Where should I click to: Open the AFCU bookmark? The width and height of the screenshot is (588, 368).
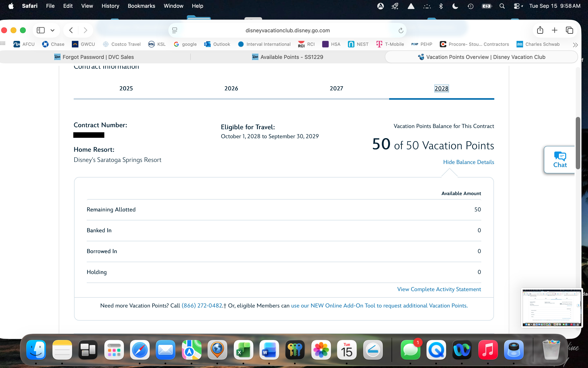click(24, 44)
